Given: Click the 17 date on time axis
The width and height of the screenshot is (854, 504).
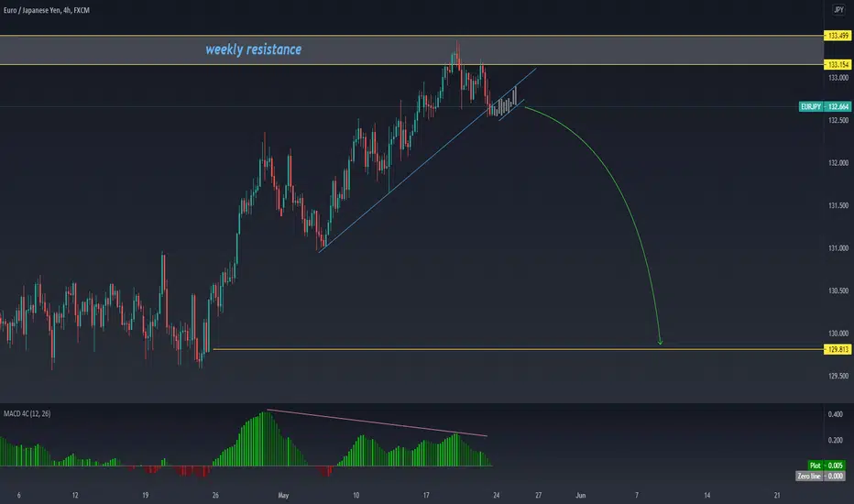Looking at the screenshot, I should (x=426, y=495).
